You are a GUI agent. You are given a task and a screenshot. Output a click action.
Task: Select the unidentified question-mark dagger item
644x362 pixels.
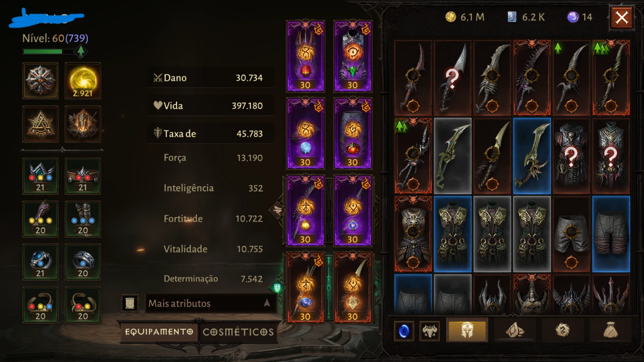pos(453,78)
